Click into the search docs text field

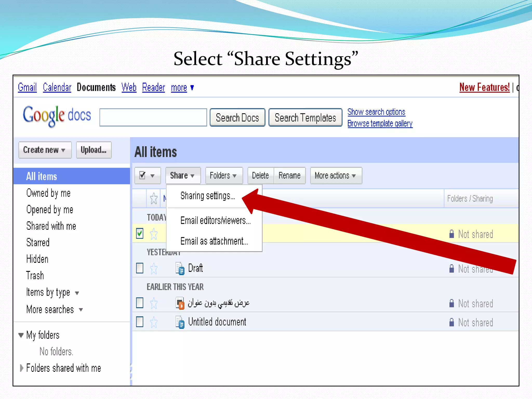(x=153, y=117)
